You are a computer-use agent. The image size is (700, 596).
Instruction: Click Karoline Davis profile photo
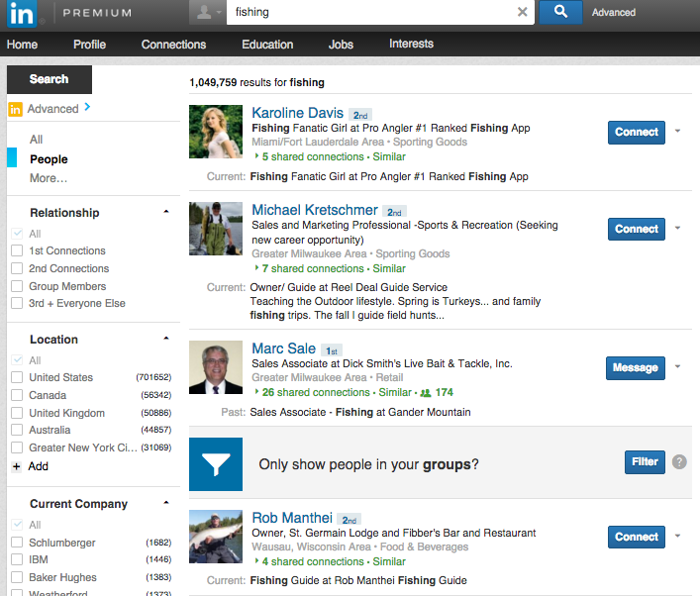[216, 132]
